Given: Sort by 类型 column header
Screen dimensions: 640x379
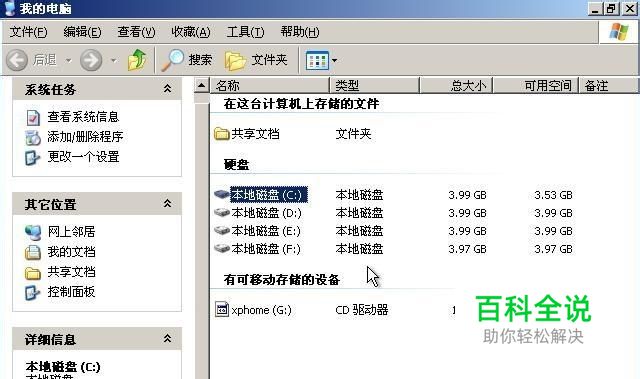Looking at the screenshot, I should (375, 86).
